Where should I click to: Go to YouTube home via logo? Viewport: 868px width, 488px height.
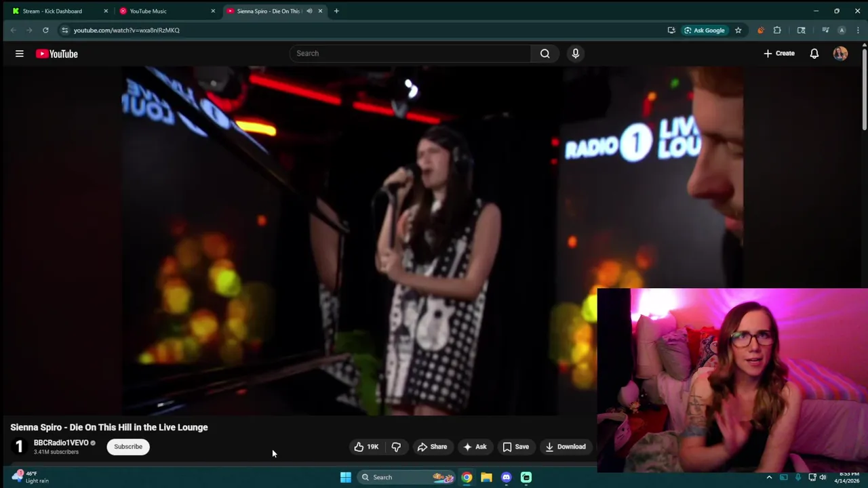coord(57,54)
